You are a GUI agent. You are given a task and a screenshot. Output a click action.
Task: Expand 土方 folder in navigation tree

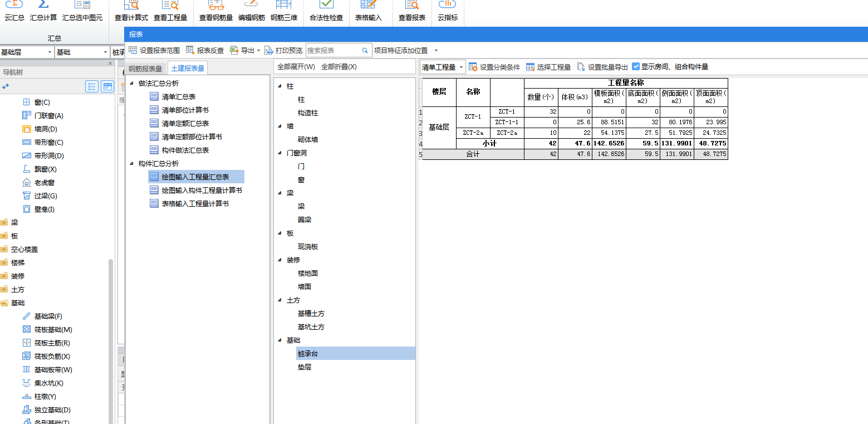[4, 290]
